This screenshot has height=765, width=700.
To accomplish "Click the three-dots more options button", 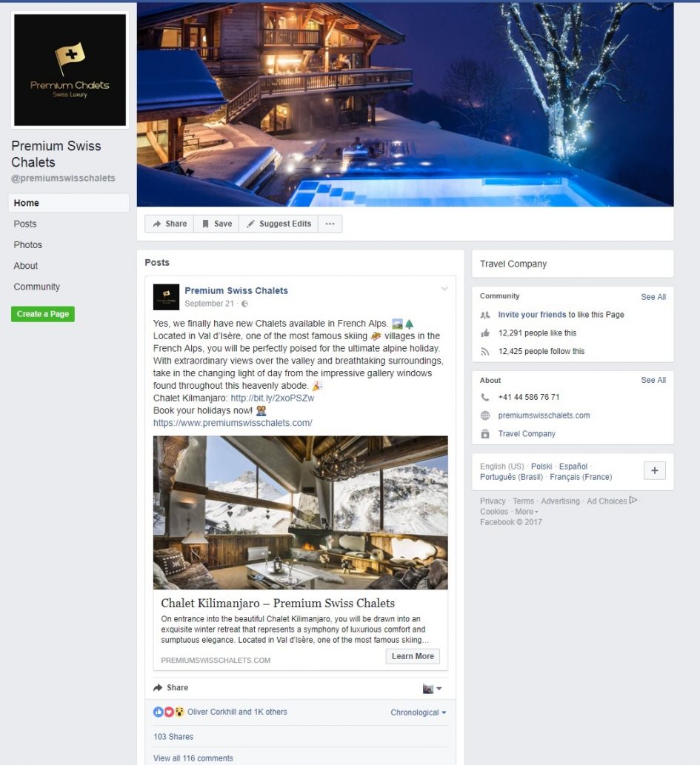I will 330,224.
